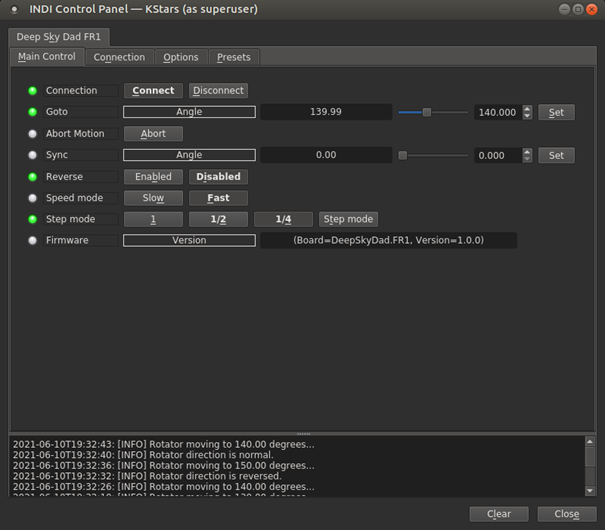This screenshot has width=605, height=530.
Task: Enable rotator Reverse
Action: point(153,177)
